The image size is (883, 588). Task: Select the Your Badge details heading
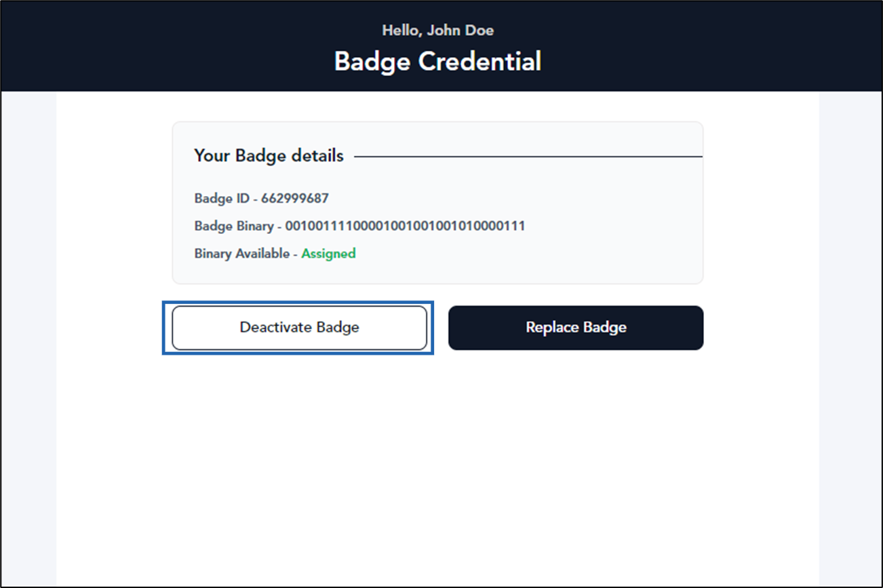[x=269, y=156]
